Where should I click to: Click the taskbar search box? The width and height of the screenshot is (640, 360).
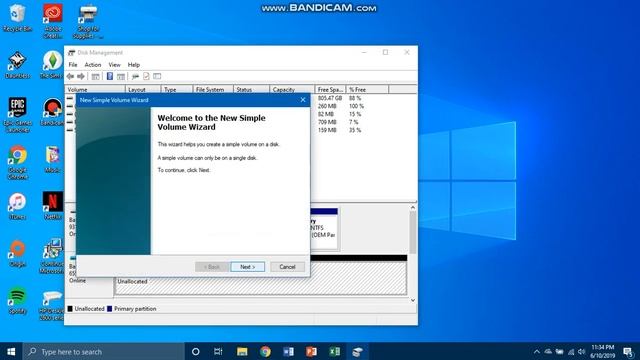103,351
